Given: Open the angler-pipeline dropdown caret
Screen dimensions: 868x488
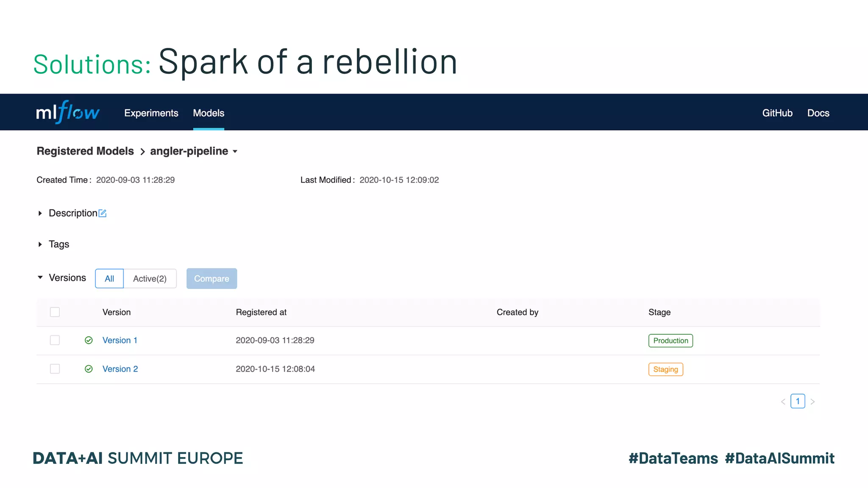Looking at the screenshot, I should click(235, 152).
